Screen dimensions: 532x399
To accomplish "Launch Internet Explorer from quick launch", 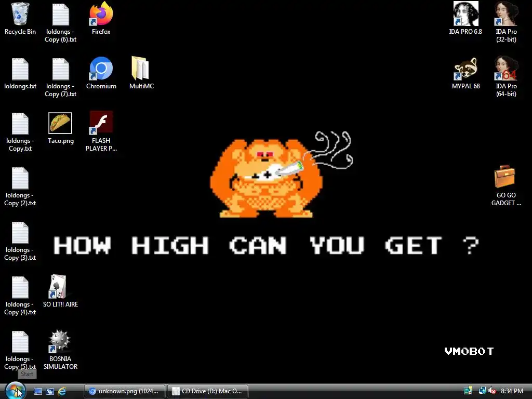I will pos(62,391).
